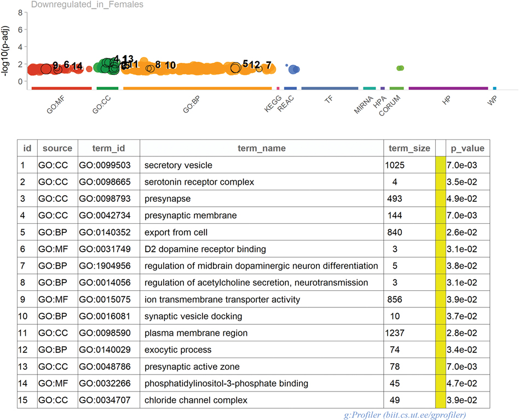
Task: Click the orange GO:BP source bar
Action: click(x=197, y=88)
